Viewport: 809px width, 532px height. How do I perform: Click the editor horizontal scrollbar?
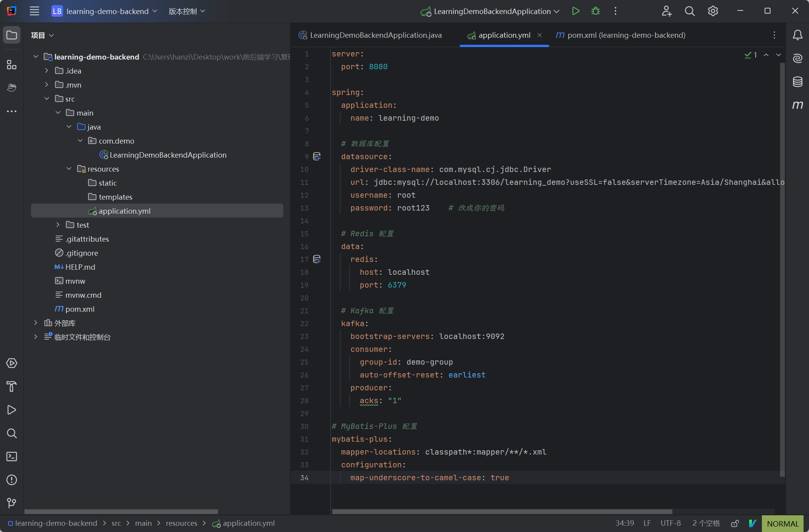pyautogui.click(x=502, y=511)
